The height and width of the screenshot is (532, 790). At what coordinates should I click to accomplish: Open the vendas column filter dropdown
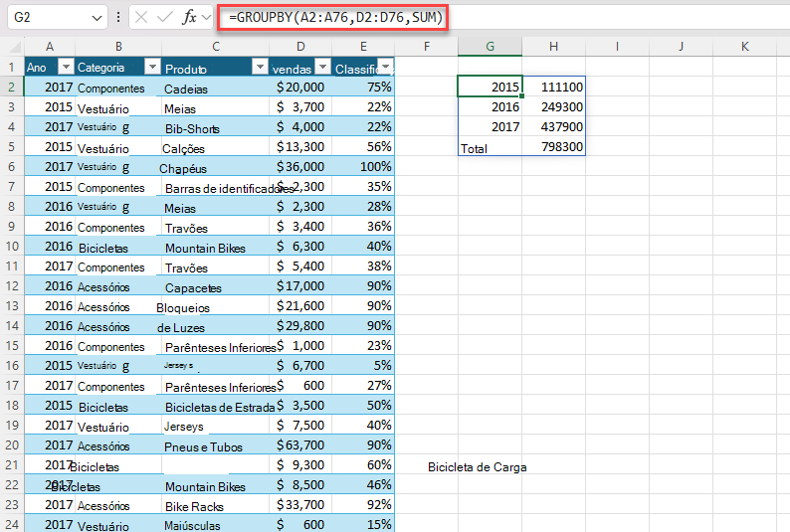(x=323, y=67)
